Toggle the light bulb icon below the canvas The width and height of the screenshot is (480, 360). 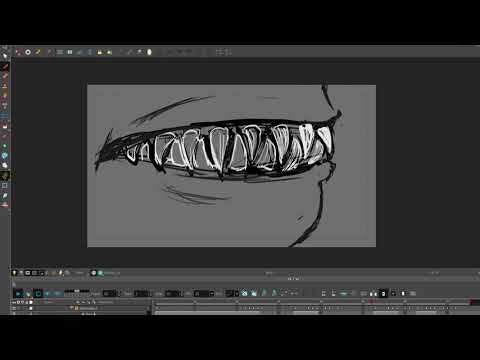point(14,273)
